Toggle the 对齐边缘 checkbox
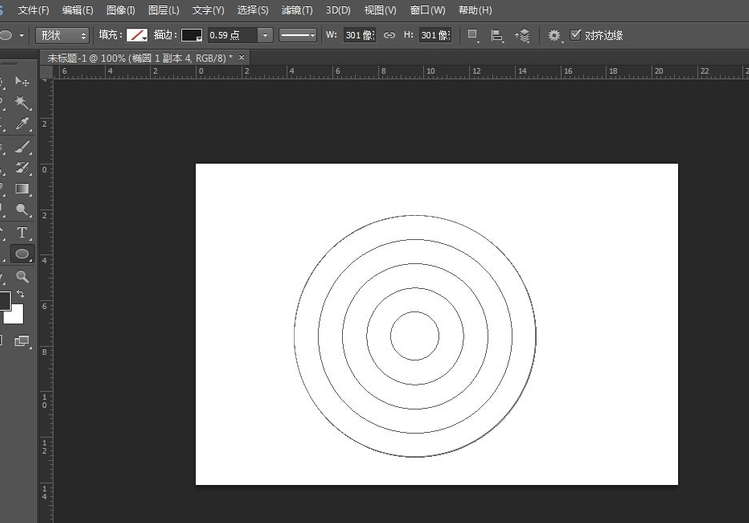Screen dimensions: 749x523 (575, 35)
